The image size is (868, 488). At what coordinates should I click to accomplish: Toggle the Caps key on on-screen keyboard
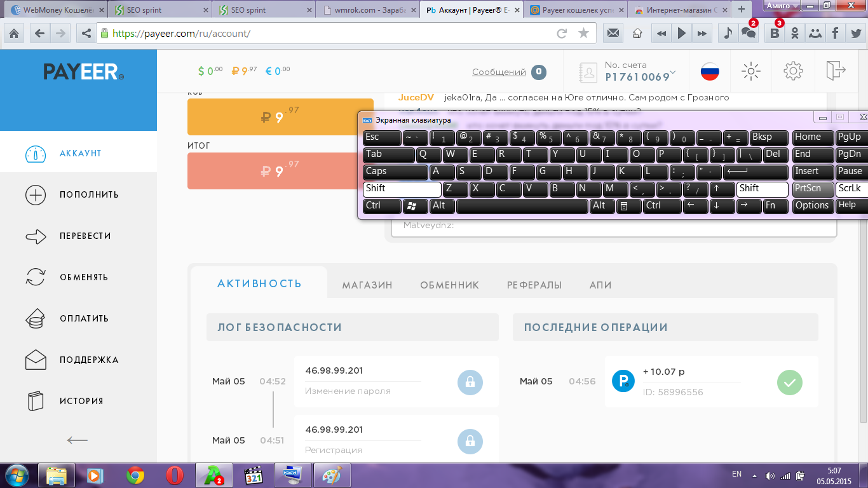click(395, 172)
